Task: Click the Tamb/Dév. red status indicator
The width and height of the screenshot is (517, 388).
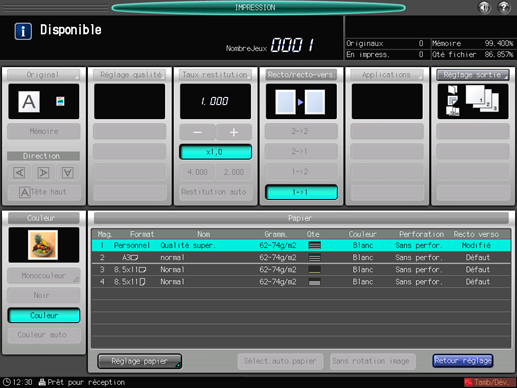Action: 489,382
